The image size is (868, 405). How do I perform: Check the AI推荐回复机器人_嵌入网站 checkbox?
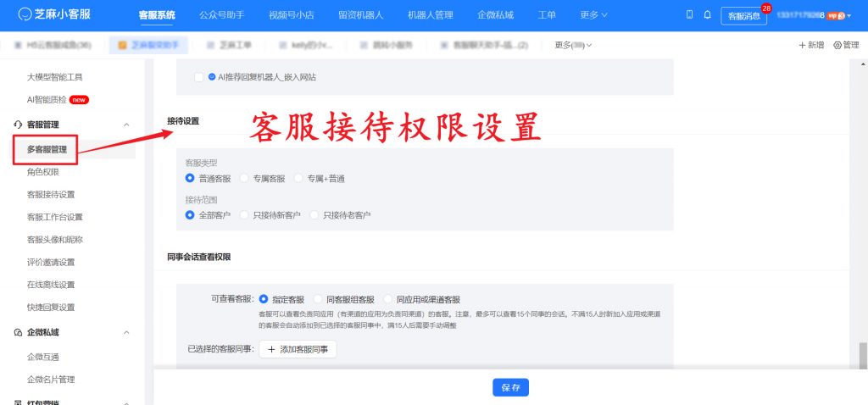click(x=198, y=78)
